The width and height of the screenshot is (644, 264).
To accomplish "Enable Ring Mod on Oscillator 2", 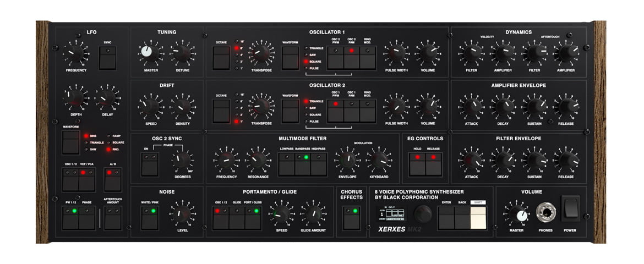I will point(368,111).
